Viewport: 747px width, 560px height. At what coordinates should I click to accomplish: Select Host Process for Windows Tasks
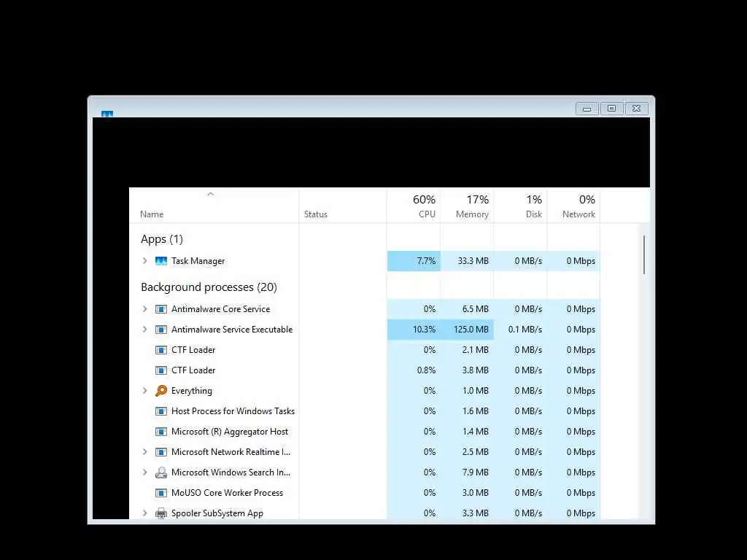[x=233, y=411]
